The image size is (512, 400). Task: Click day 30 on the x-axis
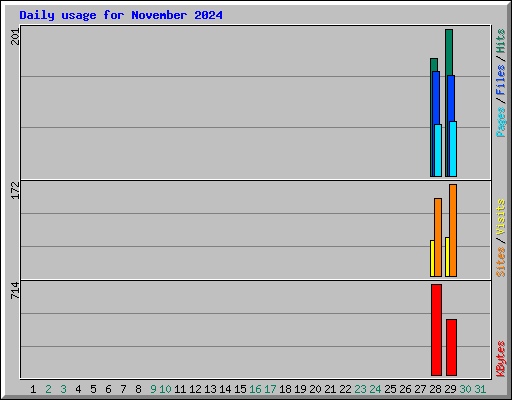coord(465,389)
